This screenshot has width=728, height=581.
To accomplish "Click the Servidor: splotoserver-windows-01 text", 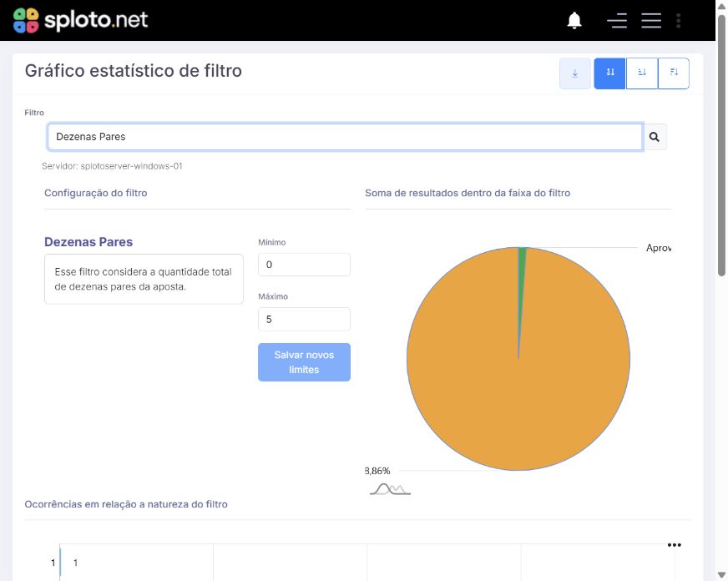I will (x=112, y=166).
